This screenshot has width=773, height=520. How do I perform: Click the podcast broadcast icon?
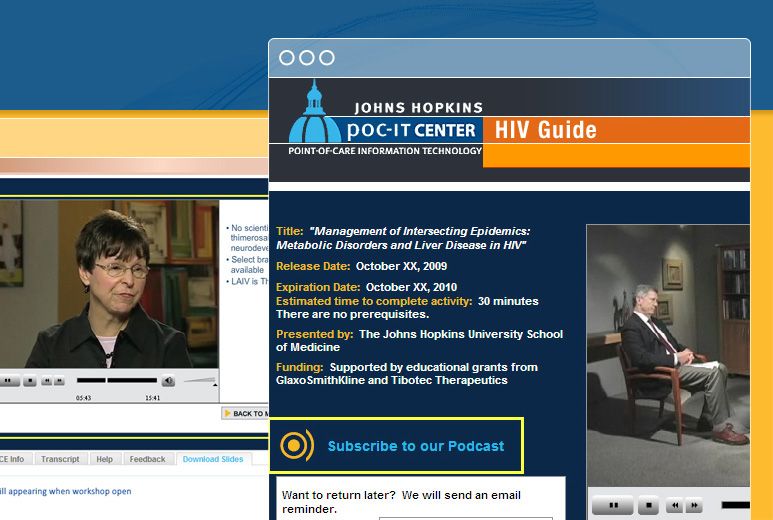[296, 446]
